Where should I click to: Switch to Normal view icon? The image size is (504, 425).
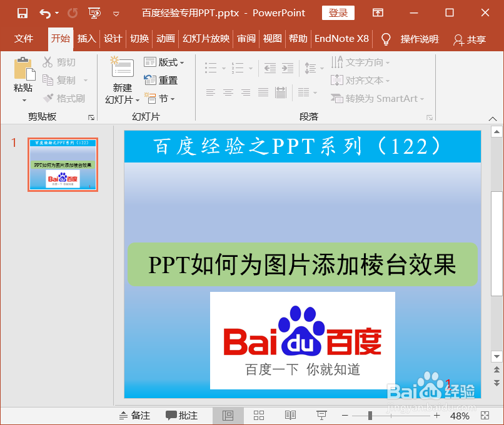(x=228, y=416)
